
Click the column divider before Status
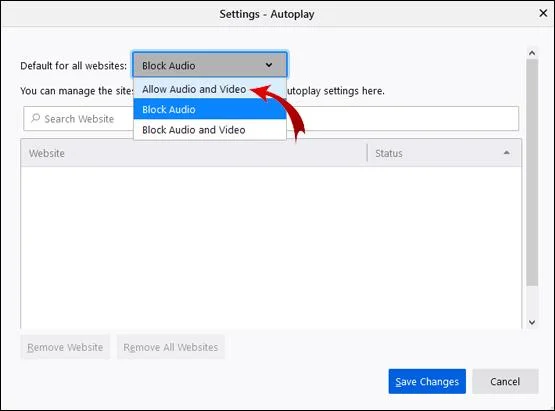coord(367,153)
